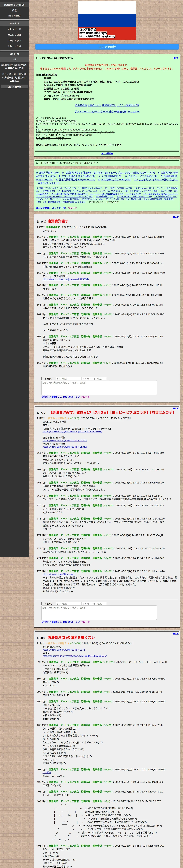Click the ▲ arrow of thread 1 唐澤貴洋殺す
Screen dimensions: 183x868
176,217
